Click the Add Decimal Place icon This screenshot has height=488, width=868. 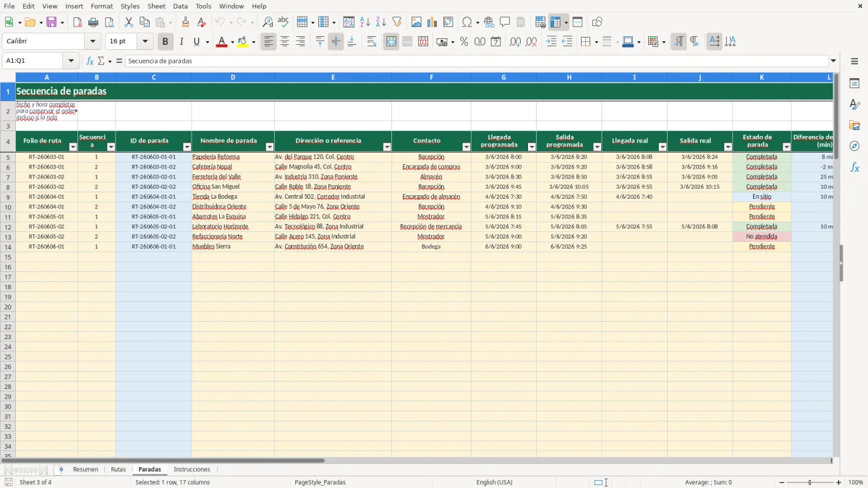click(515, 42)
